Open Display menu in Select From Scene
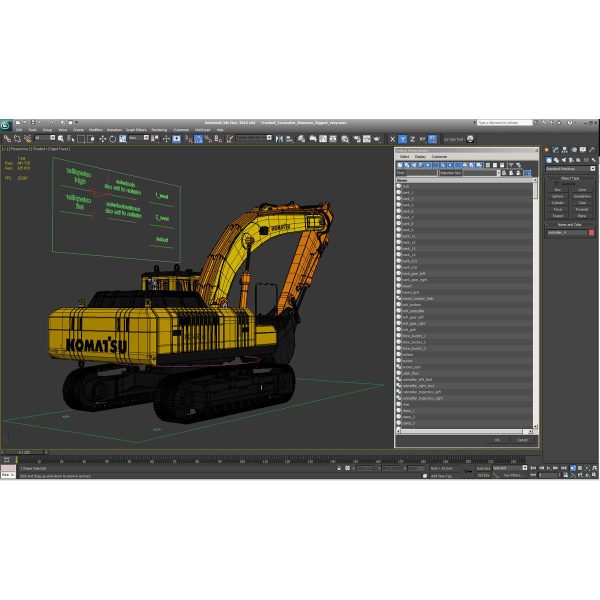The width and height of the screenshot is (600, 600). [420, 157]
